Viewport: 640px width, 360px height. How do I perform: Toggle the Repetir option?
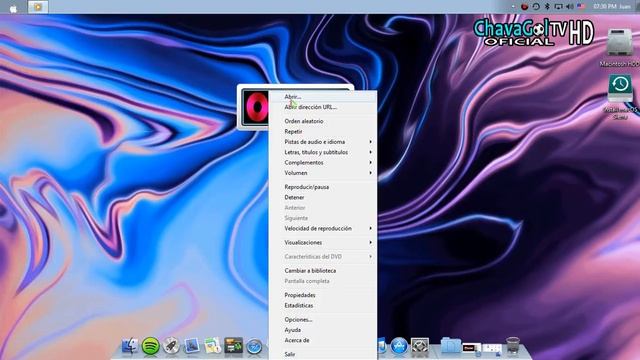tap(323, 131)
